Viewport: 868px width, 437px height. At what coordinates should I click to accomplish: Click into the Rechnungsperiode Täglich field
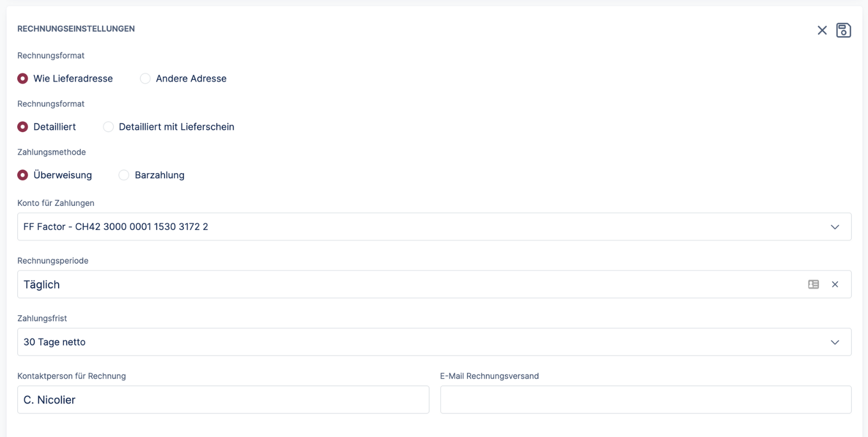tap(408, 284)
